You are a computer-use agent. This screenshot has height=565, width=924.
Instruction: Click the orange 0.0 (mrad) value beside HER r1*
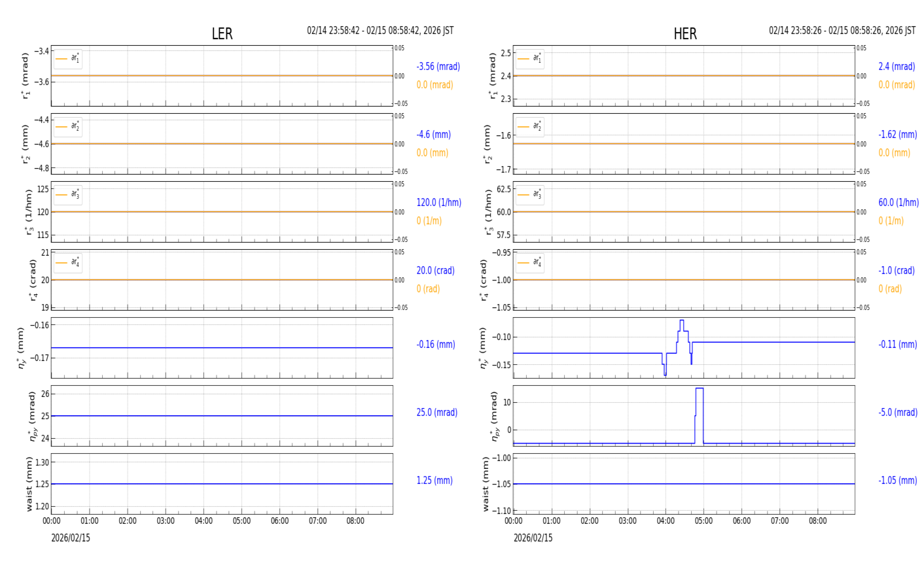[x=897, y=85]
